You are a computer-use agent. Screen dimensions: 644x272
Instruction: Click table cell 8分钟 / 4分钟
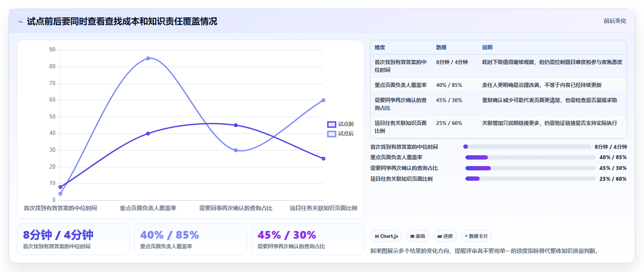pos(452,62)
